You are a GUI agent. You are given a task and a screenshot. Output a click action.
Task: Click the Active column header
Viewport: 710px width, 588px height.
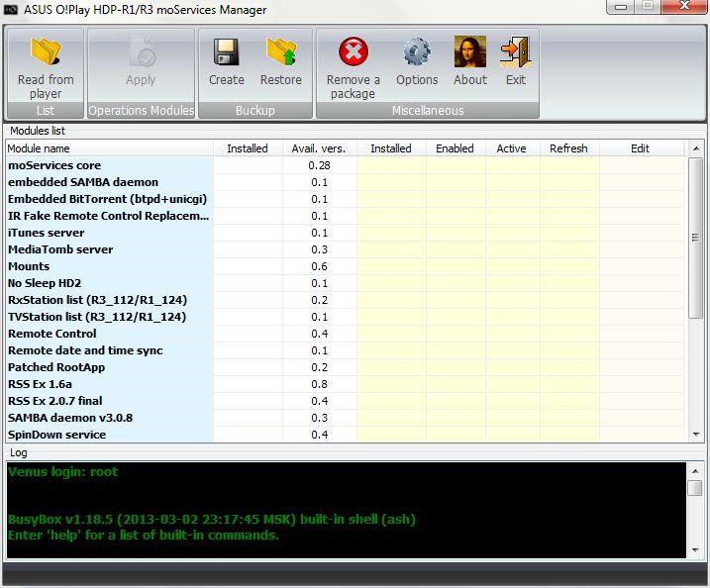click(512, 148)
